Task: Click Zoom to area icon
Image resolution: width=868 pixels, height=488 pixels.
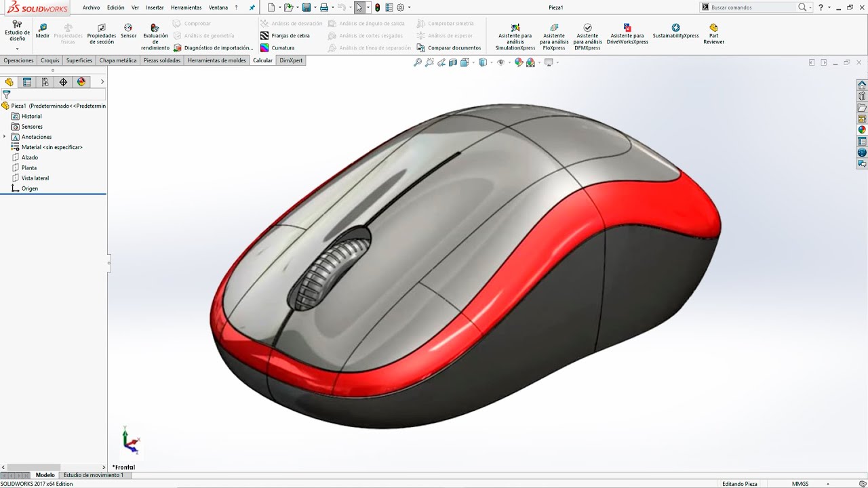Action: click(429, 62)
